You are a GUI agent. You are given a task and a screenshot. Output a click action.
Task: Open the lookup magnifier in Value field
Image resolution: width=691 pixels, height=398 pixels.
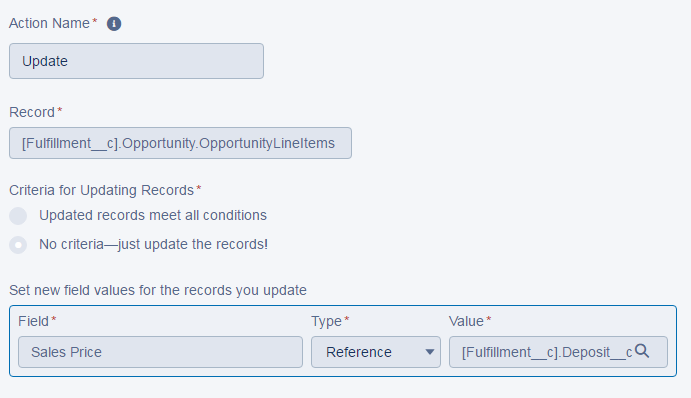coord(642,351)
